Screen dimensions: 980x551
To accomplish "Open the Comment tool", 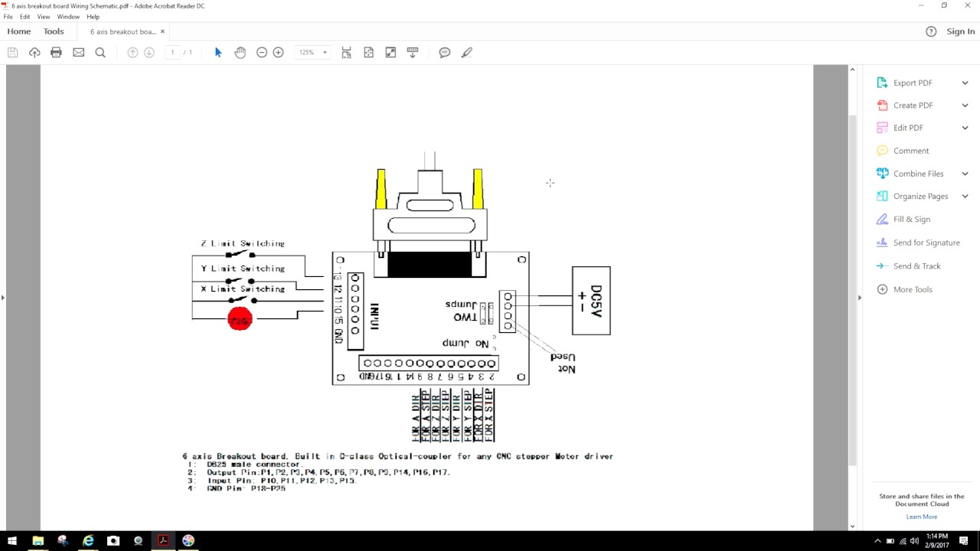I will (910, 151).
